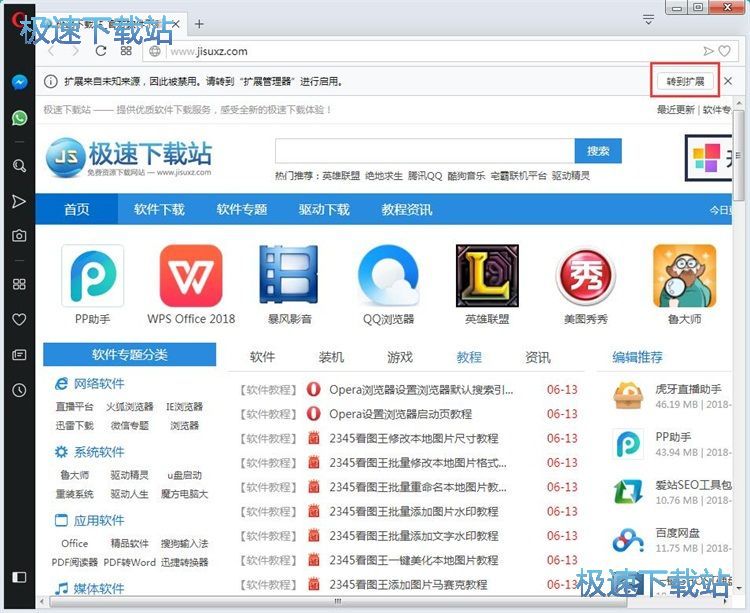Open the 驱动下载 navigation tab
The height and width of the screenshot is (613, 750).
pyautogui.click(x=324, y=209)
